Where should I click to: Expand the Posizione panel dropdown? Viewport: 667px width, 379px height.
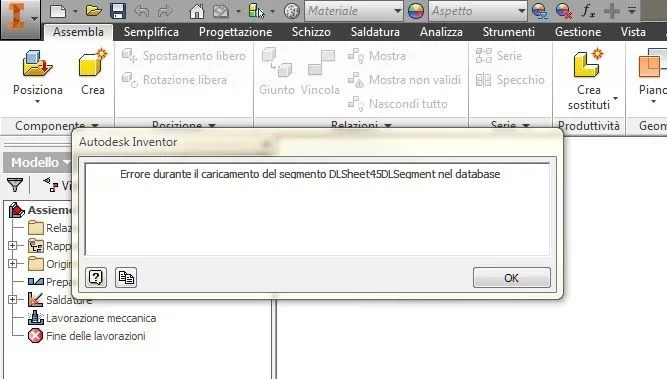pos(212,125)
